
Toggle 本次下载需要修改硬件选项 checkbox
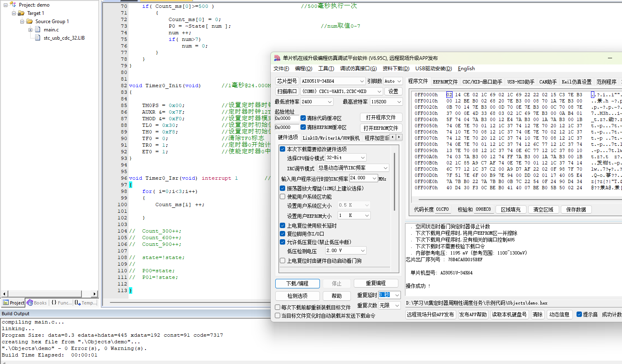pos(283,149)
